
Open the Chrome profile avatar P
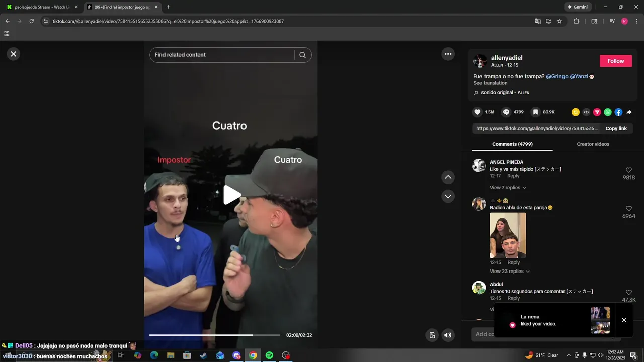pyautogui.click(x=624, y=21)
